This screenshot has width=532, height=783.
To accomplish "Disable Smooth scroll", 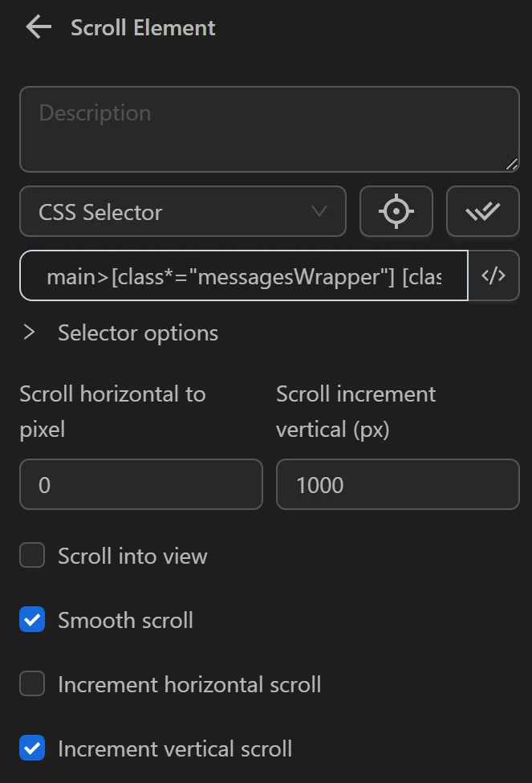I will pyautogui.click(x=32, y=619).
